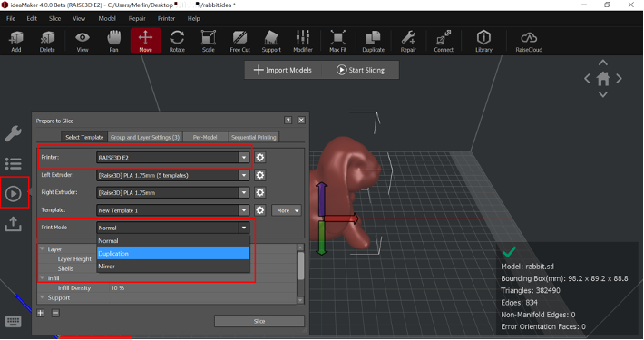
Task: Switch to Group and Layer Settings tab
Action: click(x=145, y=137)
